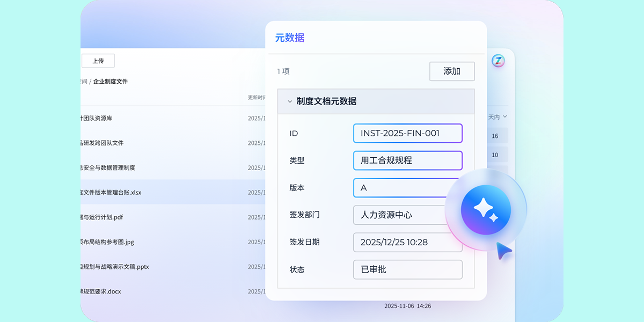Screen dimensions: 644x322
Task: Click the ID field INST-2025-FIN-001
Action: pyautogui.click(x=407, y=133)
